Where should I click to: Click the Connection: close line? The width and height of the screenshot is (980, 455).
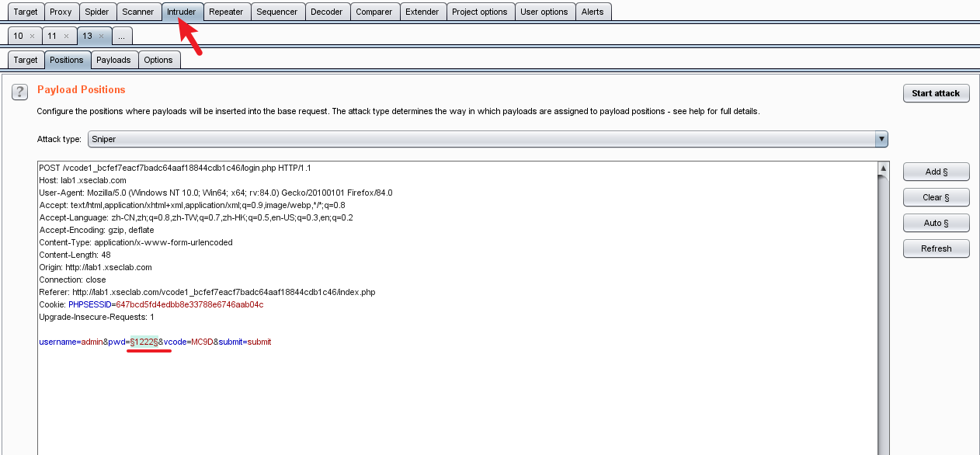pyautogui.click(x=72, y=280)
